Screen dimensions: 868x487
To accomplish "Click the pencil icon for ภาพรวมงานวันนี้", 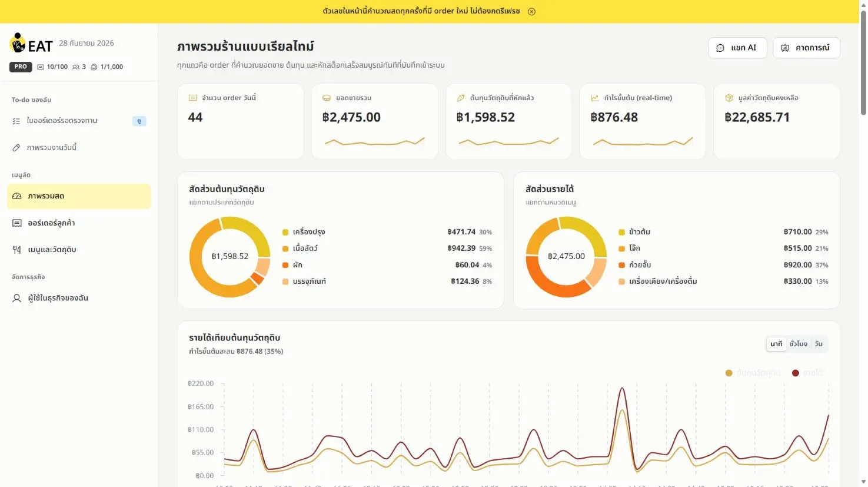I will (x=16, y=148).
